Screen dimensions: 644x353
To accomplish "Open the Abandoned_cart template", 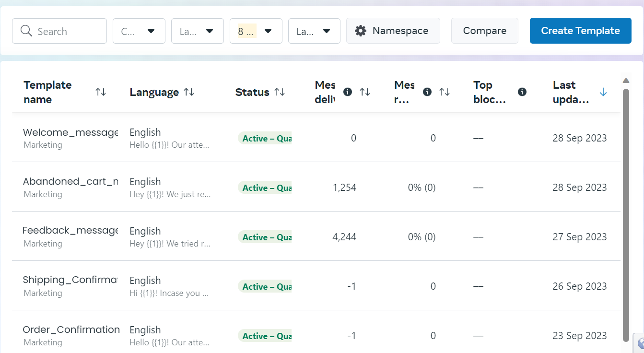I will pos(70,181).
